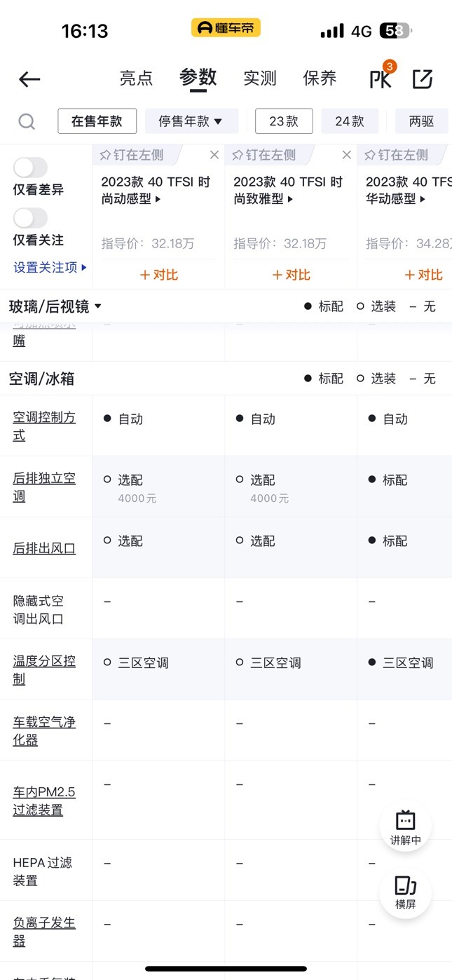This screenshot has width=452, height=980.
Task: Tap the share icon at top right
Action: point(423,79)
